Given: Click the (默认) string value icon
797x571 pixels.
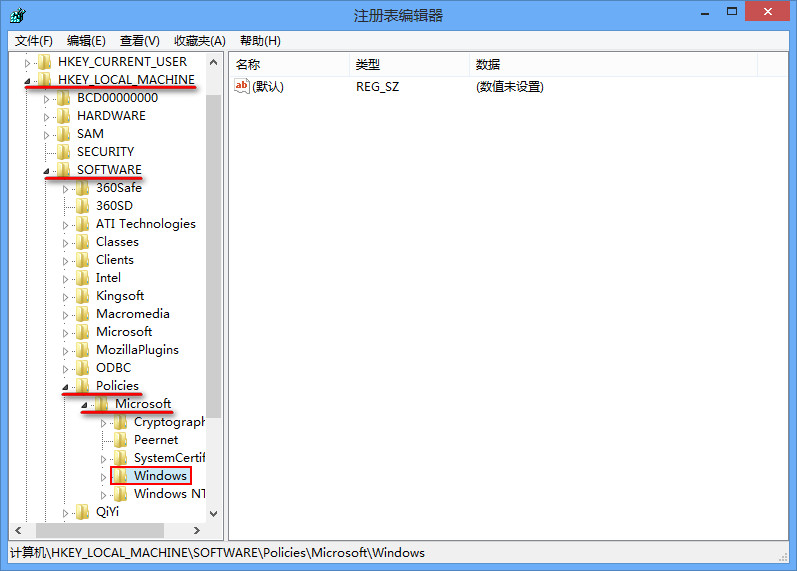Looking at the screenshot, I should tap(241, 87).
